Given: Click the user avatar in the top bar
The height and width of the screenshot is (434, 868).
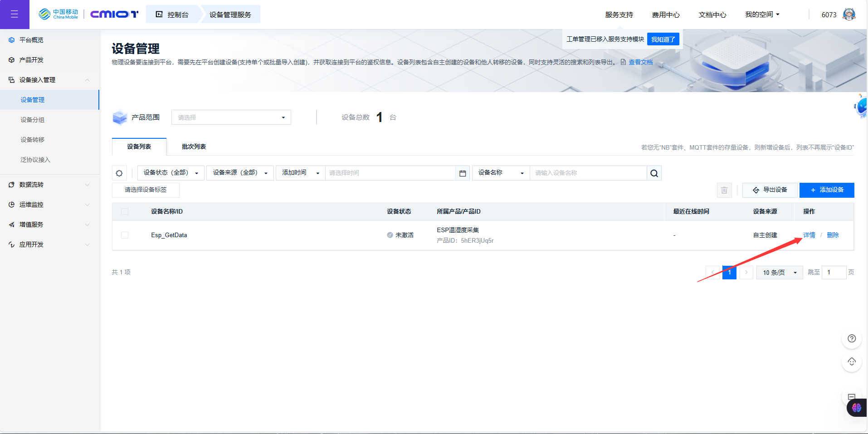Looking at the screenshot, I should pos(848,14).
